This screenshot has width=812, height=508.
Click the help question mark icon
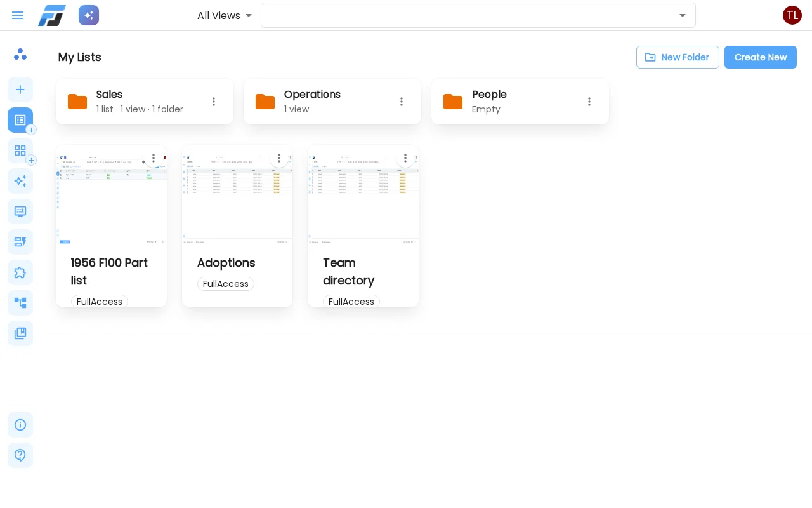[20, 455]
